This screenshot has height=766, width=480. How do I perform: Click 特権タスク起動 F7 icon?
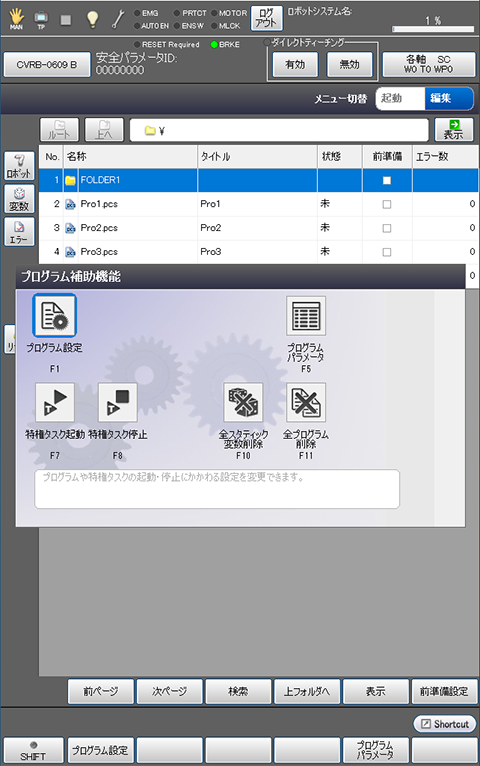[55, 402]
